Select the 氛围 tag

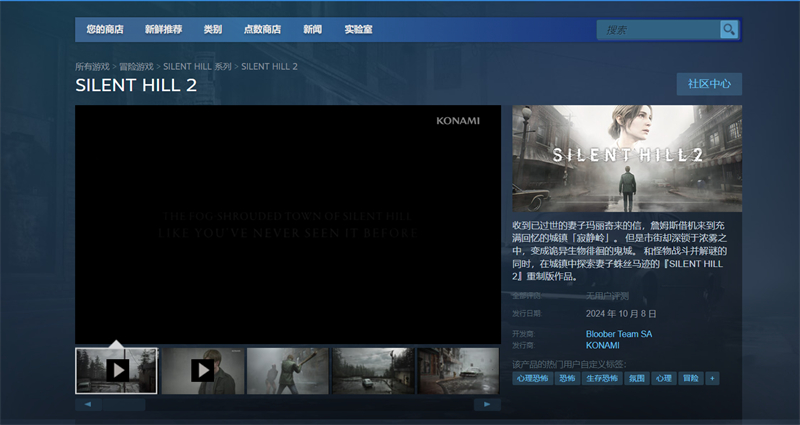click(x=637, y=379)
